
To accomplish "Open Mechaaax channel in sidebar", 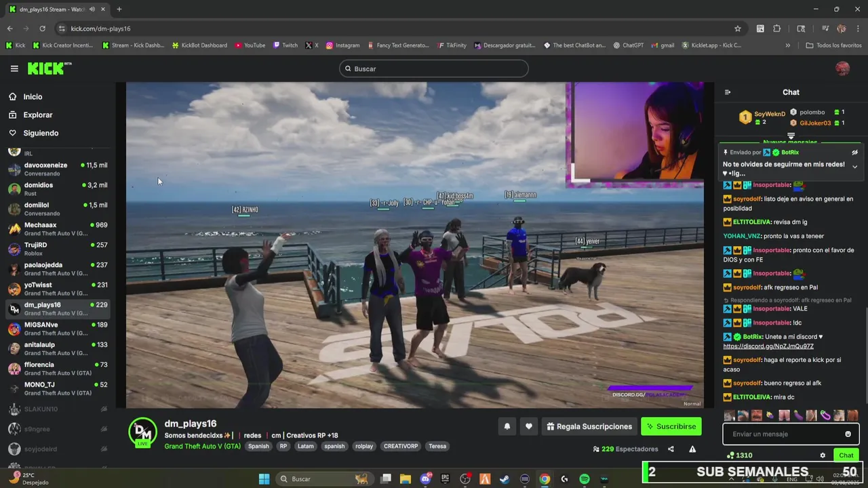I will 58,229.
